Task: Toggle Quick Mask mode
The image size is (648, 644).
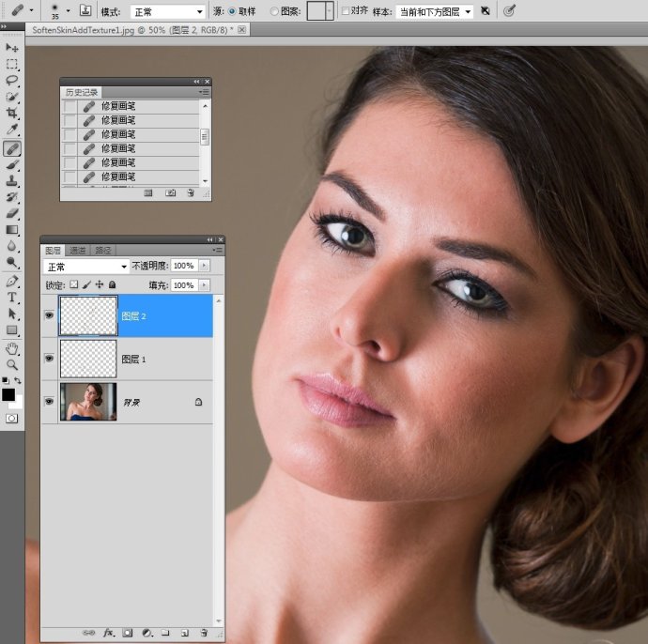Action: tap(11, 419)
